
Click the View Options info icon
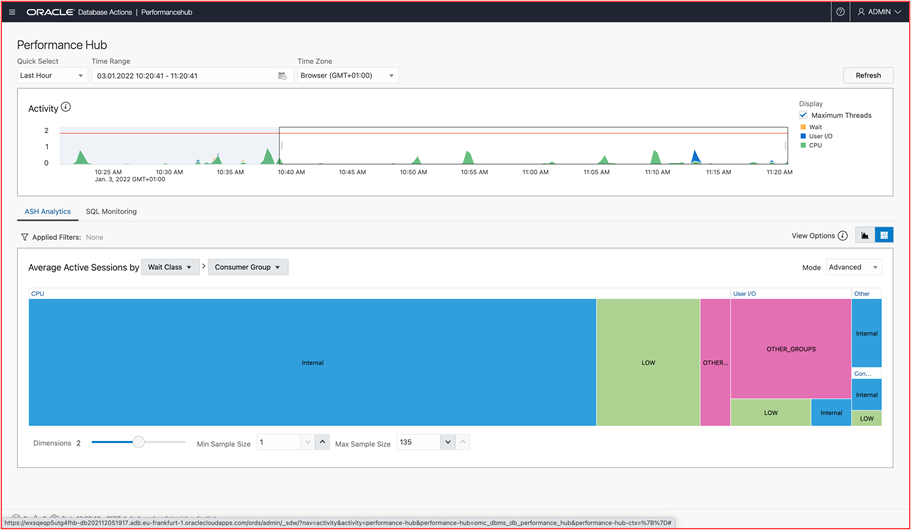[842, 235]
